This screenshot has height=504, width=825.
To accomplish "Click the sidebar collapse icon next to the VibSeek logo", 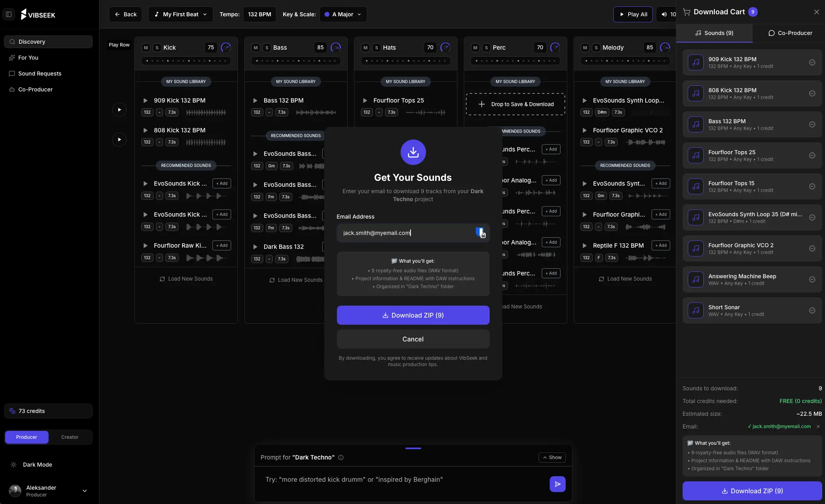I will 9,14.
